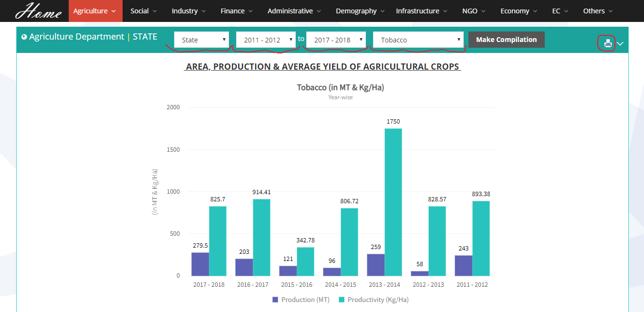Open the State level dropdown

(x=201, y=40)
